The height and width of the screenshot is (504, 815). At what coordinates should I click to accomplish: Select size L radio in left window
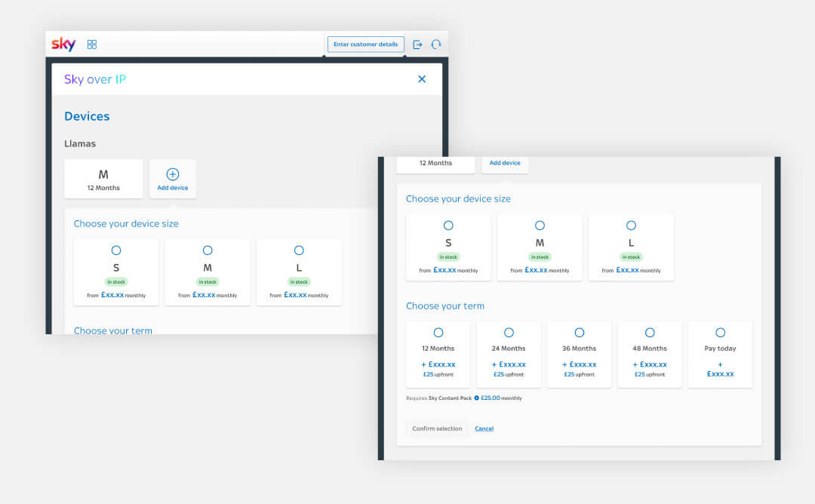(x=299, y=250)
